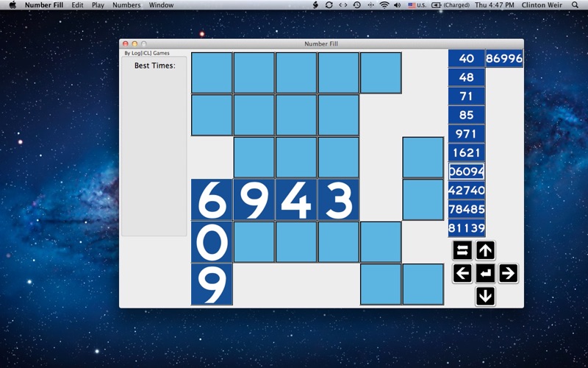Open Spotlight search magnifier in menu bar

pos(575,5)
